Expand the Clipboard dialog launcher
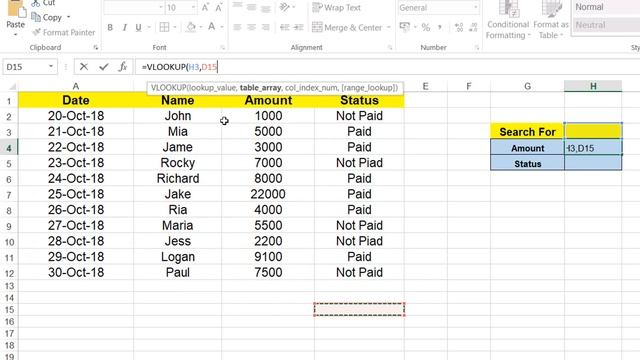640x360 pixels. click(x=96, y=48)
